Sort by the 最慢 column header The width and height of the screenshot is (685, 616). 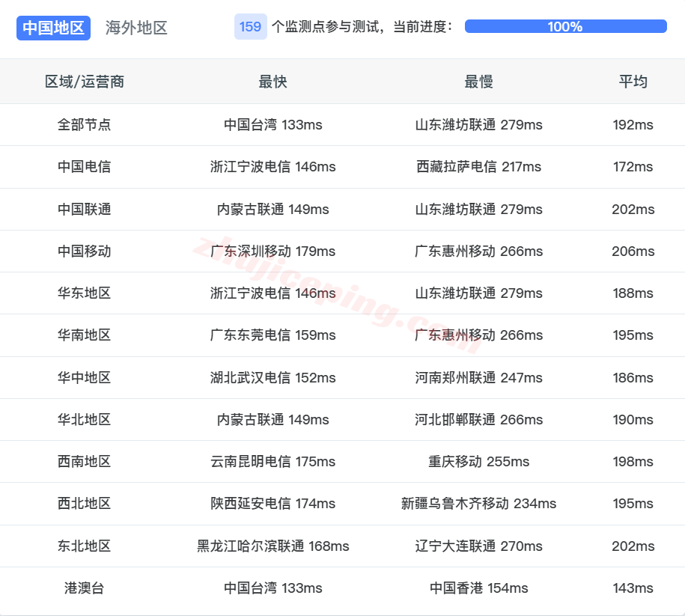coord(477,82)
